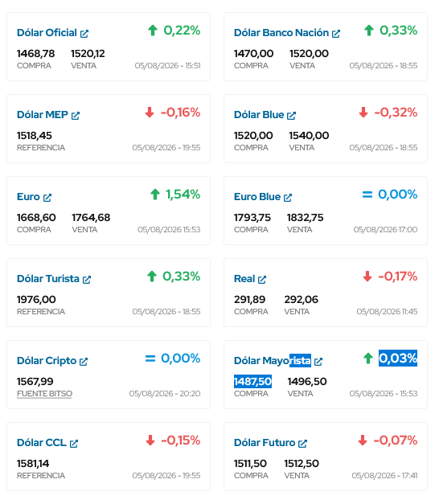
Task: Click external link icon next to Dólar MEP
Action: [76, 116]
